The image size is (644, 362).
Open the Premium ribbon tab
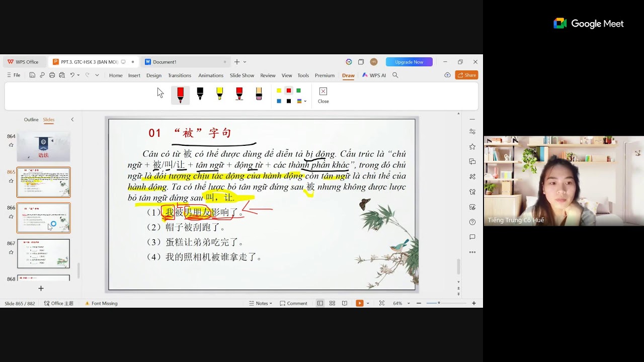click(325, 75)
